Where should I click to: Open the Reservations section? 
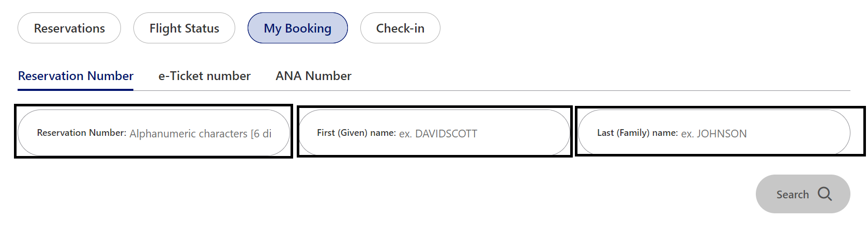(69, 28)
